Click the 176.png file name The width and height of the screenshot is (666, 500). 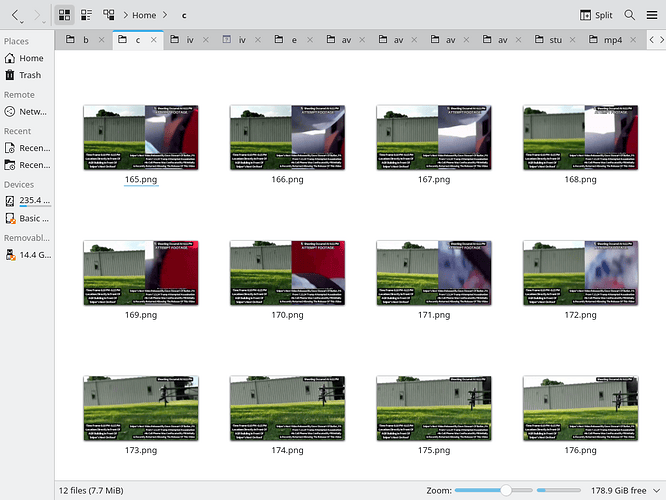coord(581,450)
